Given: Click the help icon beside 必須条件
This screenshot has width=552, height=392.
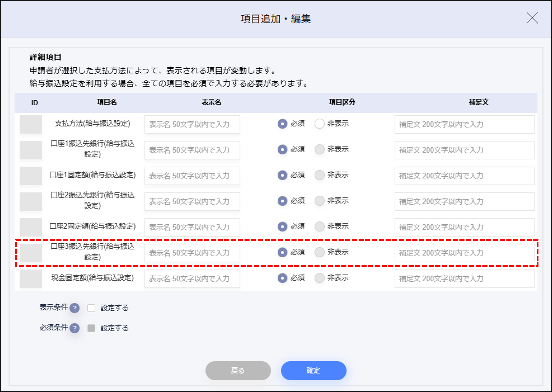Looking at the screenshot, I should [75, 328].
